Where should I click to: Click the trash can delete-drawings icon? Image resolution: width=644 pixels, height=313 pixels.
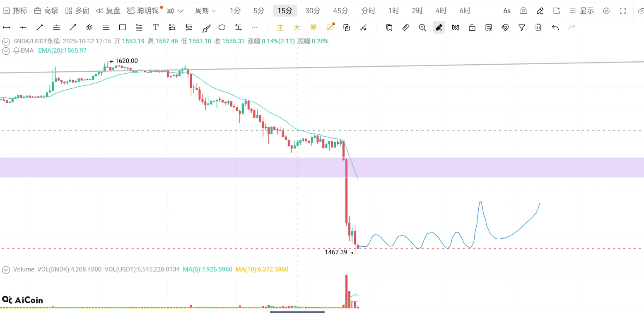click(x=538, y=28)
